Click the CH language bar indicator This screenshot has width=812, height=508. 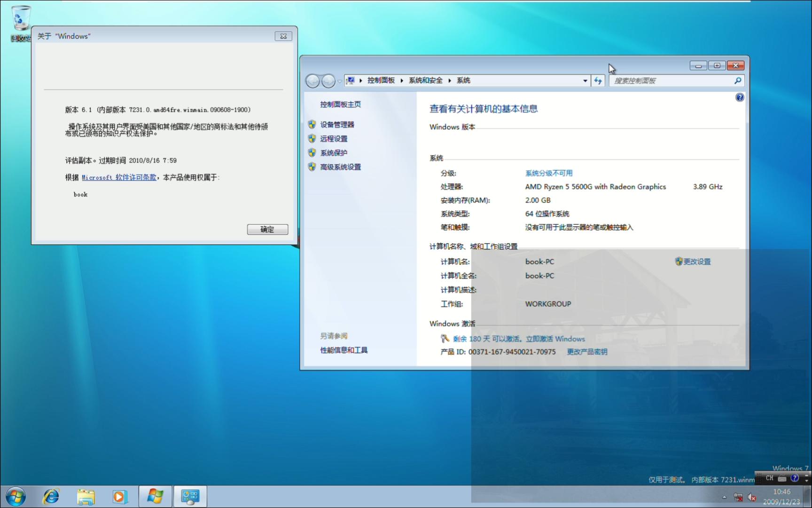769,478
